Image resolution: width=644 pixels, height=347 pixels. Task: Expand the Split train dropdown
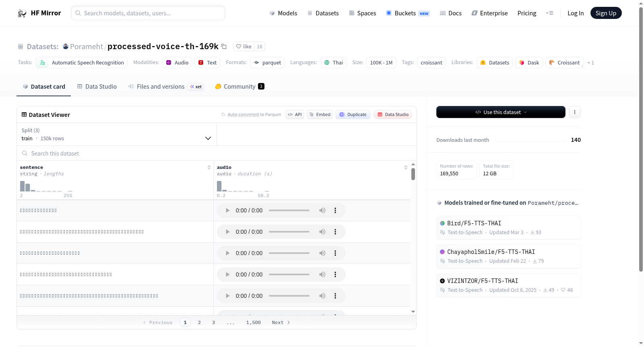pyautogui.click(x=116, y=134)
